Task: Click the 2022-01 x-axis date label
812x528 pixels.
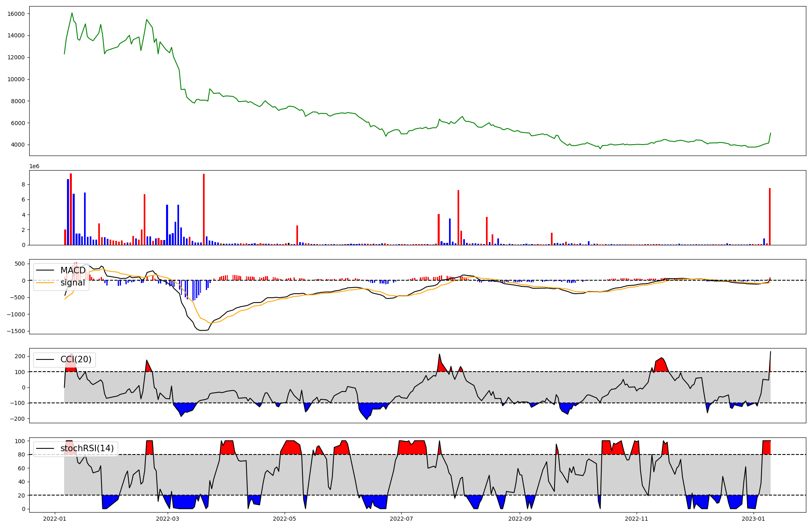Action: pos(54,519)
